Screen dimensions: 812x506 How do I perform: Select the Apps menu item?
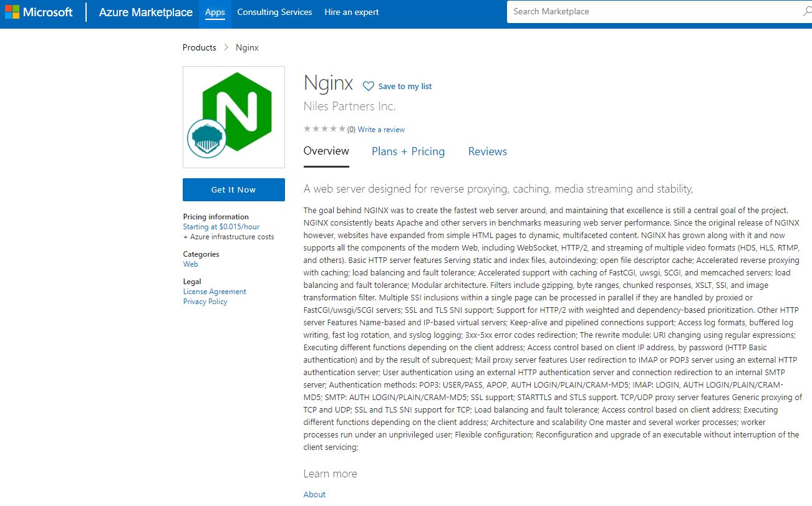pos(215,12)
